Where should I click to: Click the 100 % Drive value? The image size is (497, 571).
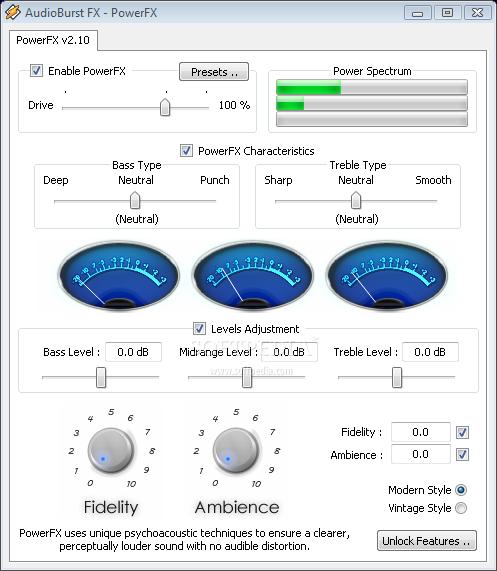pos(234,105)
